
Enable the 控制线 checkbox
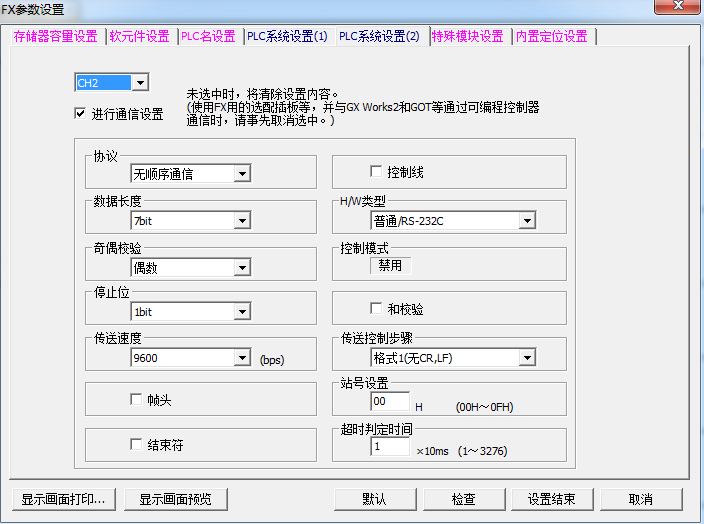[377, 172]
